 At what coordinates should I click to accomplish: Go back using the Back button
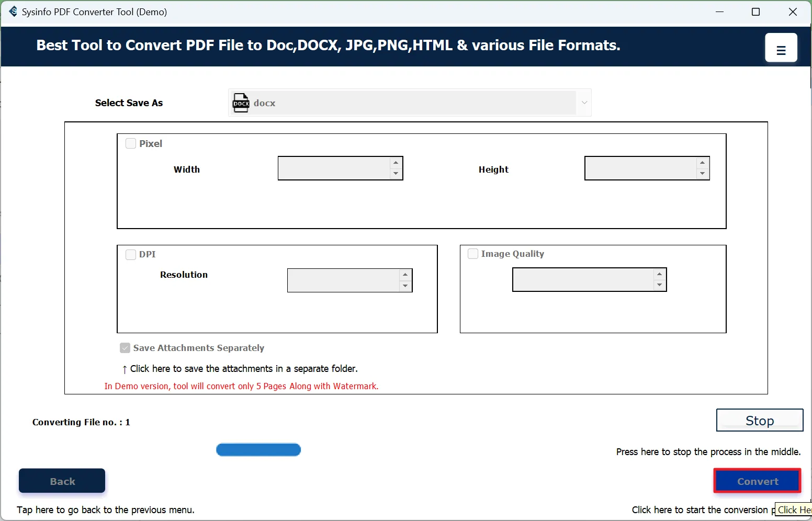point(62,481)
